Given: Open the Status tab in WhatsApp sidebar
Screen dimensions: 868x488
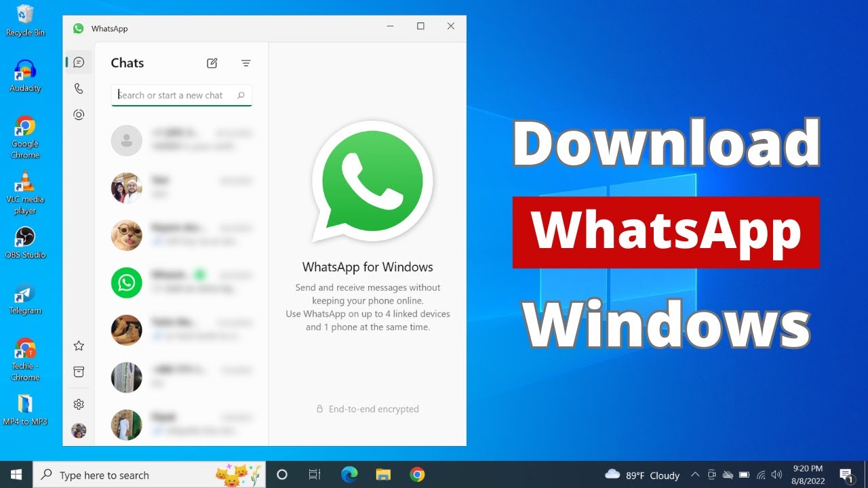Looking at the screenshot, I should (x=79, y=115).
